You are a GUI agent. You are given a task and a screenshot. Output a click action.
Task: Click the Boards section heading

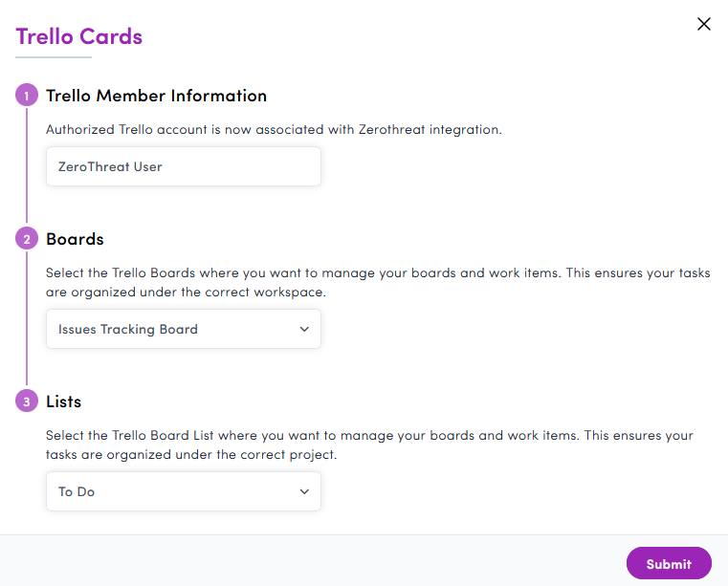coord(75,239)
